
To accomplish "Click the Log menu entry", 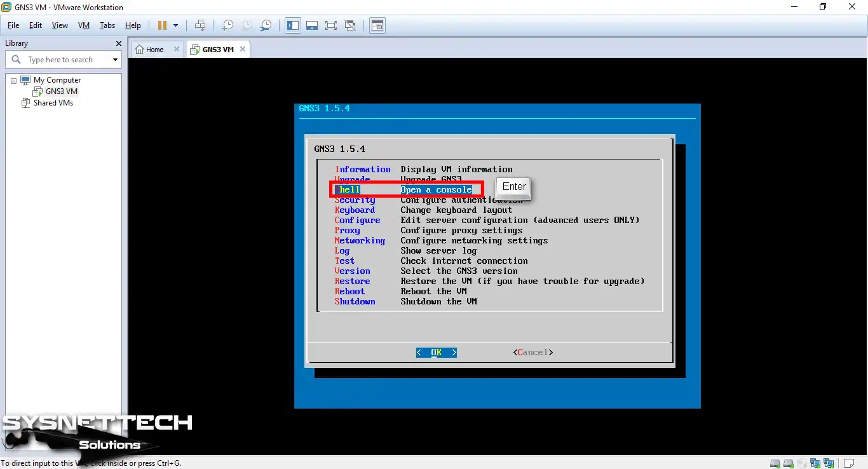I will click(x=342, y=250).
